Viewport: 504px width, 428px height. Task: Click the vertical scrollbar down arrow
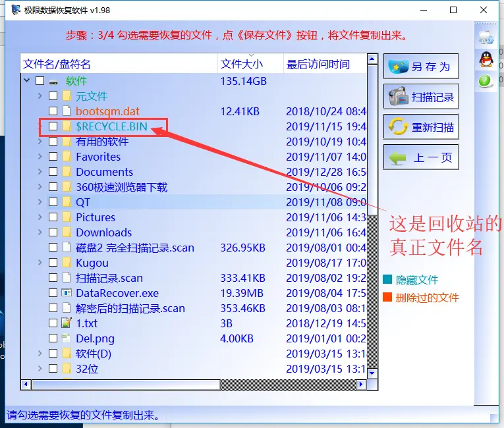pos(372,373)
